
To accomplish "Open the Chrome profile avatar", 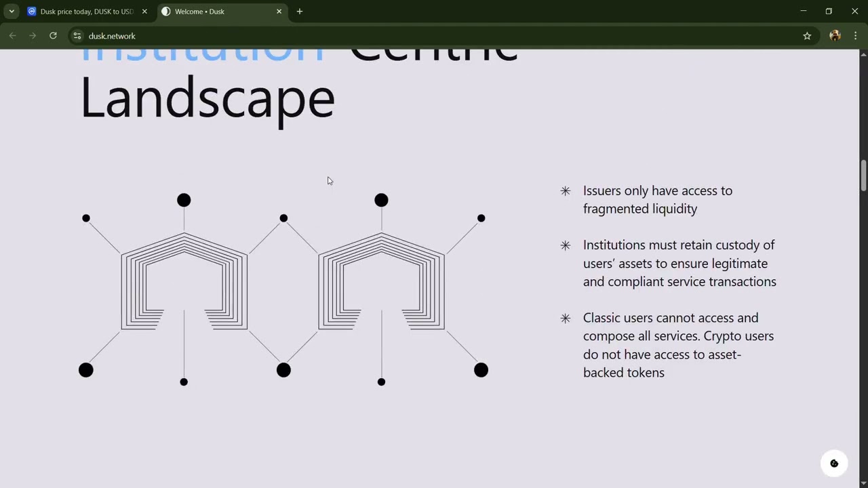I will click(835, 36).
